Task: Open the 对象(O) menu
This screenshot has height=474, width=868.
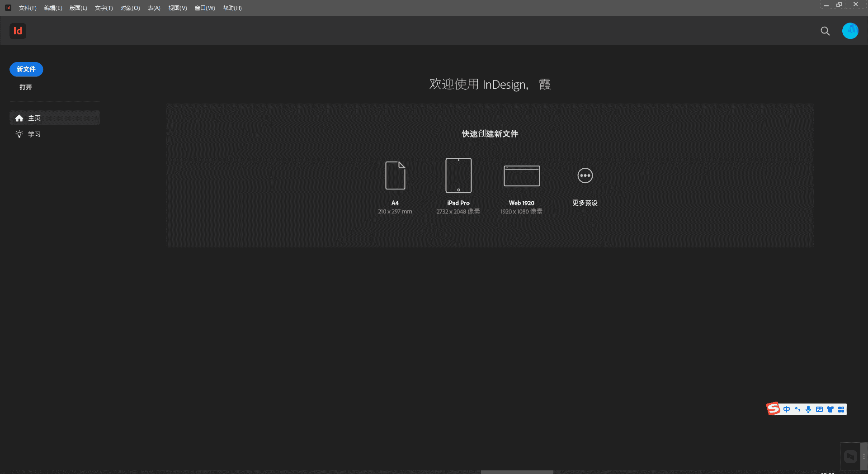Action: 130,8
